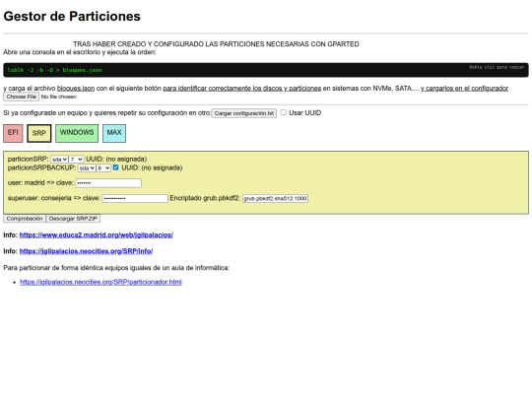Click Cargar configuración.txt button
This screenshot has height=399, width=532.
(x=244, y=113)
